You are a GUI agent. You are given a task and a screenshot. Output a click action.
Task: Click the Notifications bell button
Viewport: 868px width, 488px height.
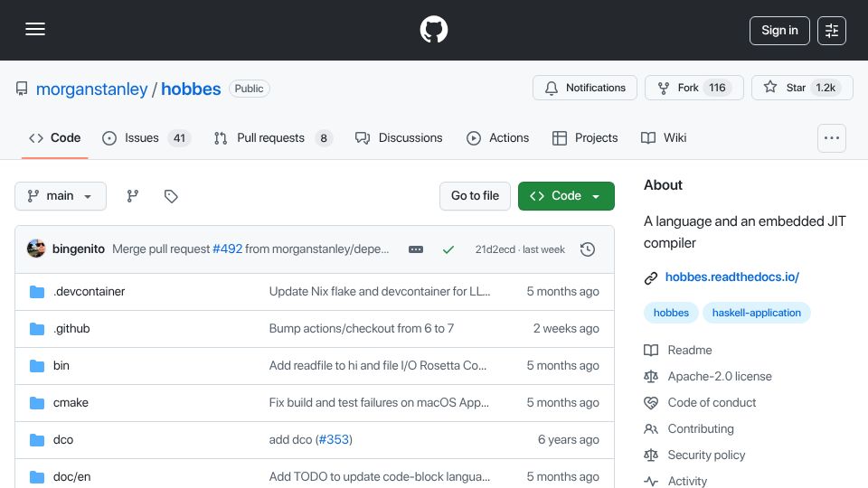[585, 88]
